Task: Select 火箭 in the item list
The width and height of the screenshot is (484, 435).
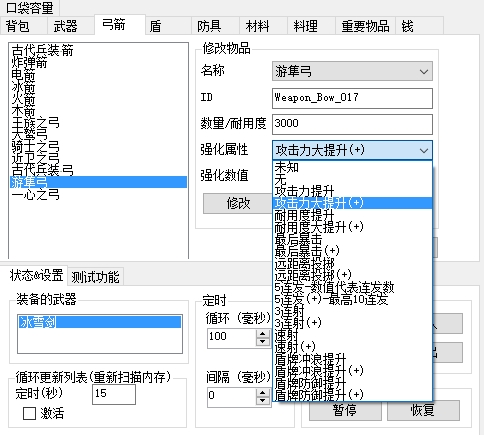Action: 98,99
